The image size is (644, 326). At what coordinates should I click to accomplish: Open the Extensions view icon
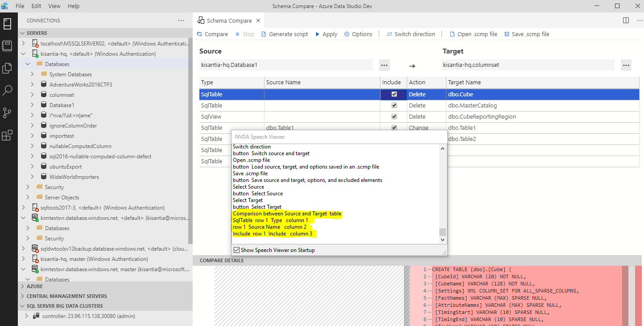7,135
